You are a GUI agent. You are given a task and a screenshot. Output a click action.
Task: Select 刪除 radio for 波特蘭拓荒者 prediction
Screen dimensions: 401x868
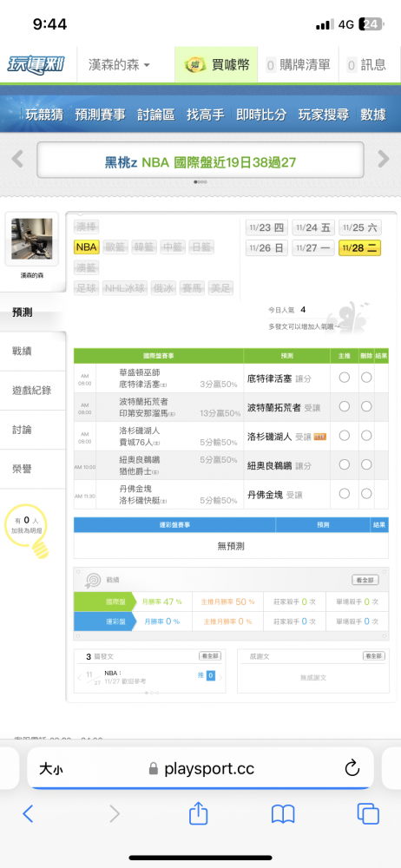pos(366,406)
